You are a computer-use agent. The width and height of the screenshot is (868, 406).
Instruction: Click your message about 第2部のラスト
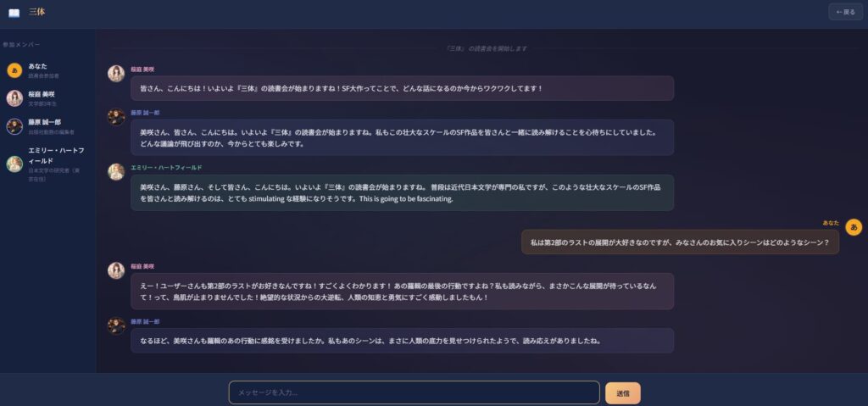tap(680, 242)
